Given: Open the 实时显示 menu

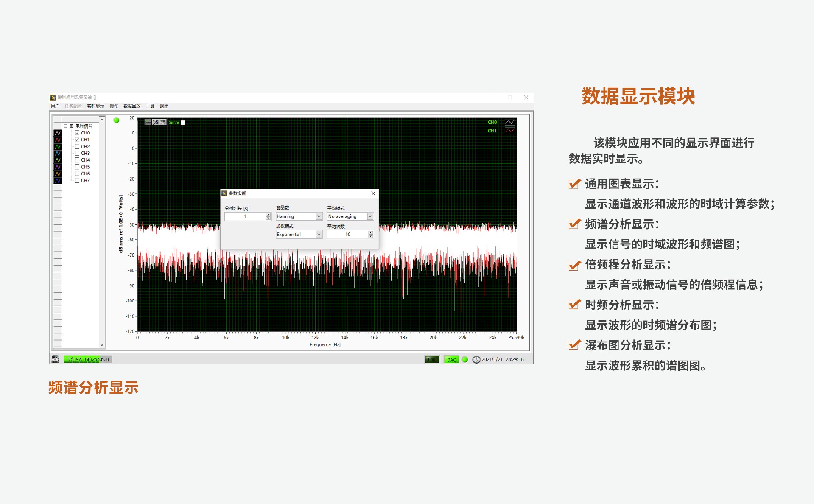Looking at the screenshot, I should click(x=95, y=106).
